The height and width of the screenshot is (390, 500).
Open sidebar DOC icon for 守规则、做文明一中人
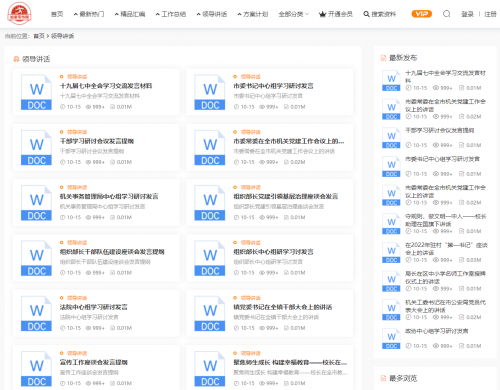391,224
